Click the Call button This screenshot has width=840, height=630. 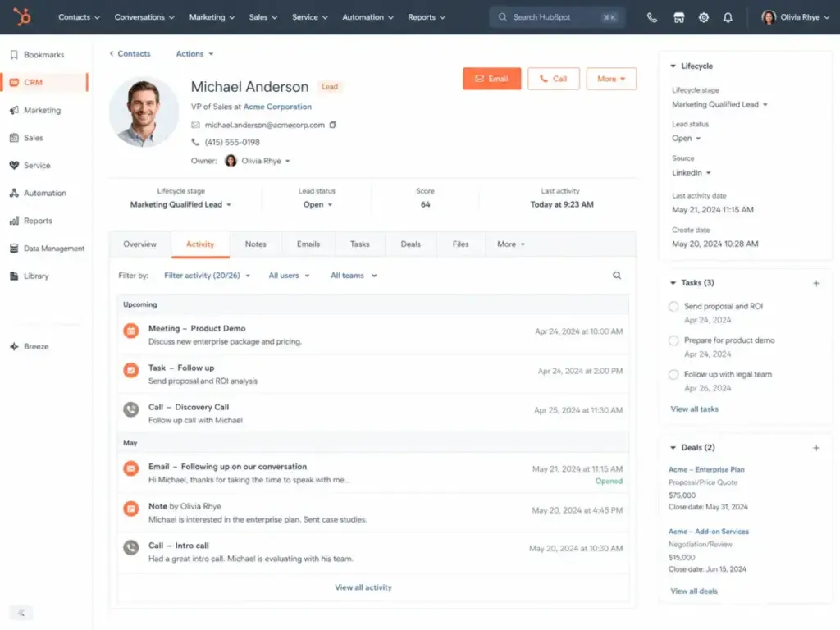click(554, 79)
